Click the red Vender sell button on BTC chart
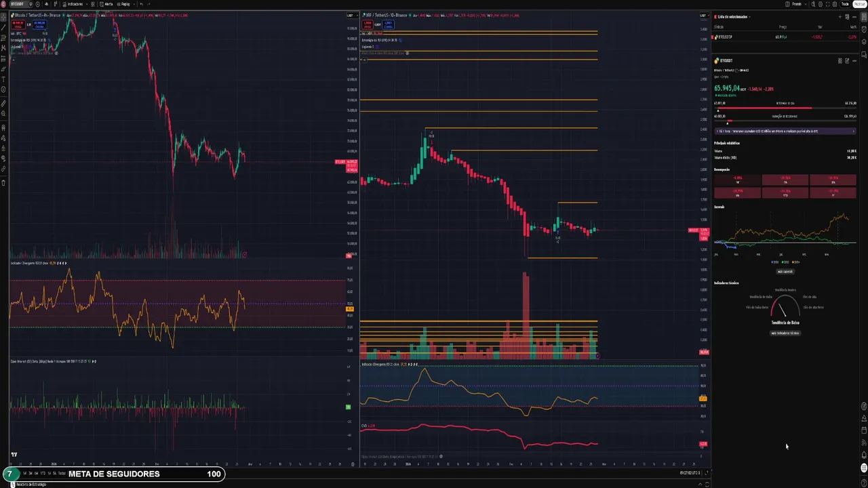The image size is (868, 488). point(18,24)
